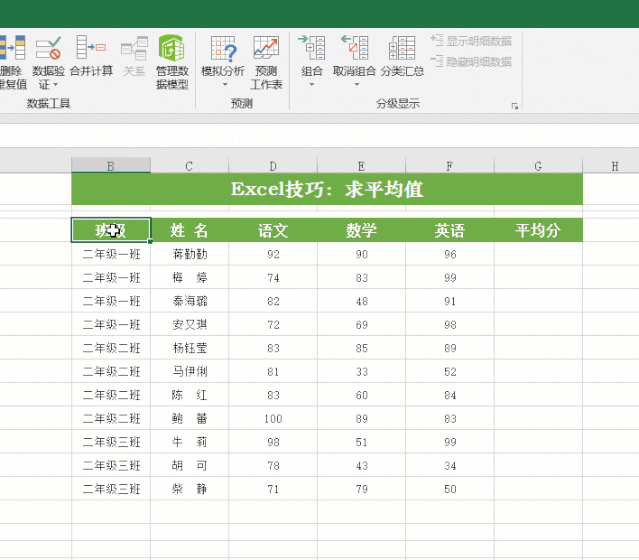The image size is (639, 560).
Task: Select the 班级 header cell
Action: coord(111,230)
